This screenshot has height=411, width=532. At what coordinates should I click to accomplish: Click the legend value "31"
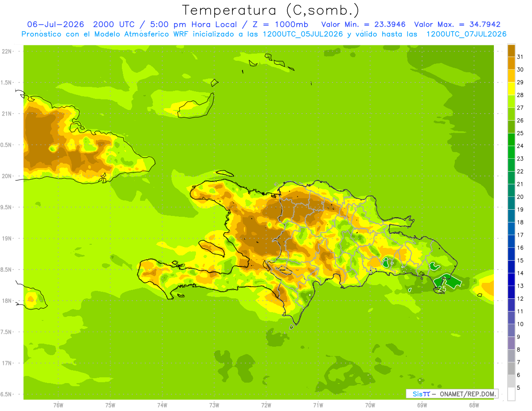[x=520, y=57]
